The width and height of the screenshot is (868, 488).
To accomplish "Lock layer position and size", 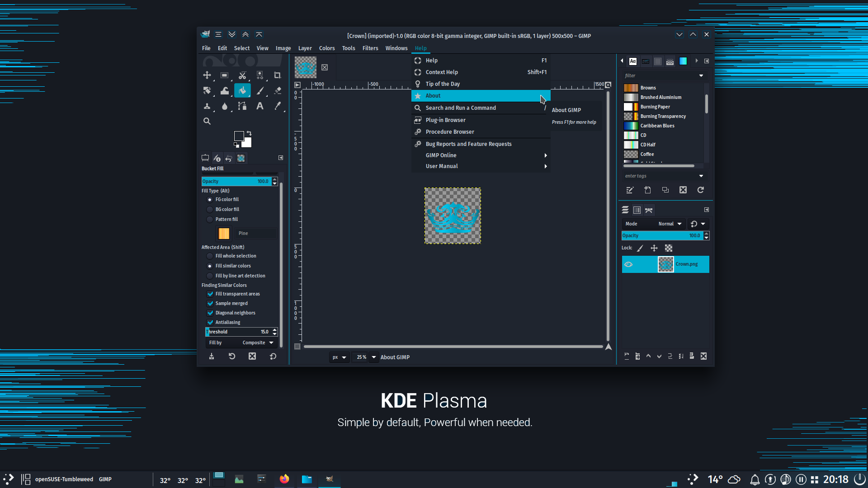I will tap(654, 248).
